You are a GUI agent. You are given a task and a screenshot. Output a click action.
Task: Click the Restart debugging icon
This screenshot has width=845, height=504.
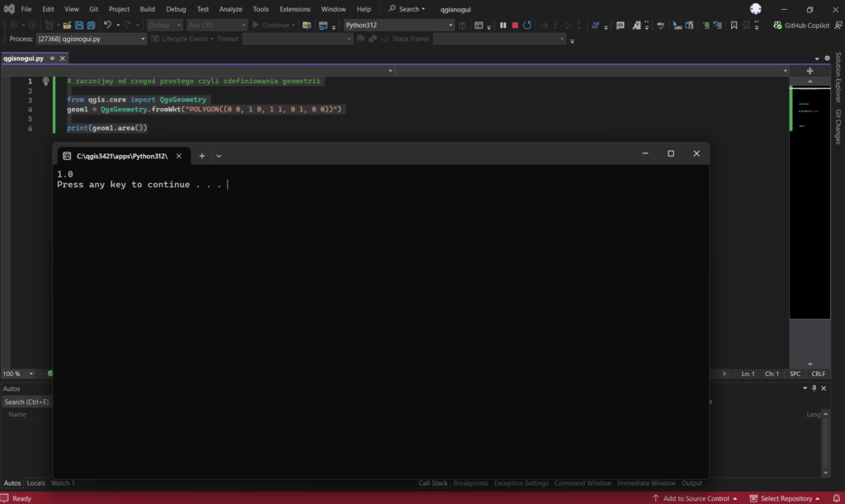click(x=527, y=25)
